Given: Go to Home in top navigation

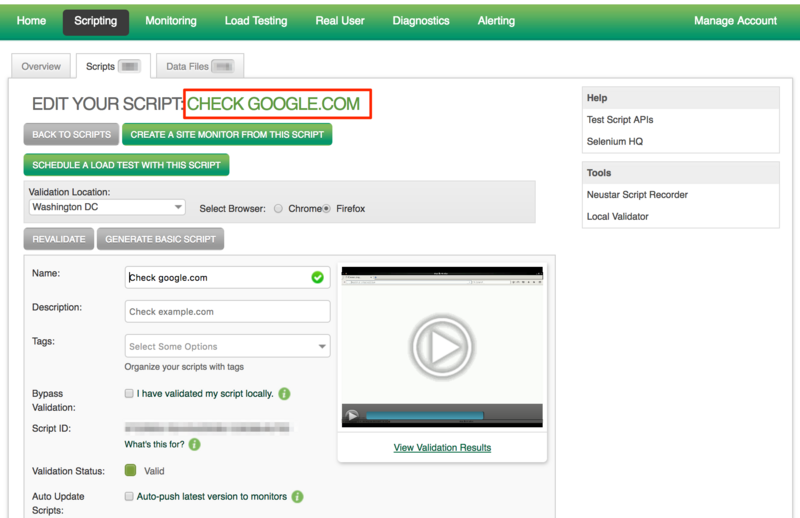Looking at the screenshot, I should coord(31,21).
